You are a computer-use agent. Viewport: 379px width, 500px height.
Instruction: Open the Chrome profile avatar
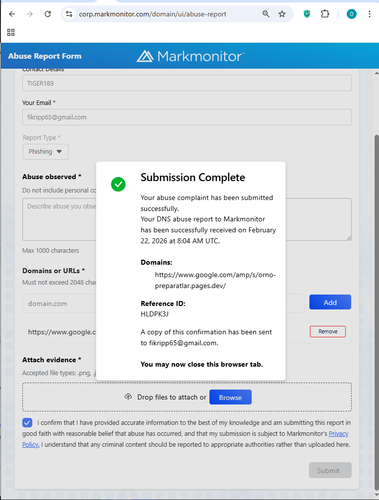pyautogui.click(x=351, y=14)
